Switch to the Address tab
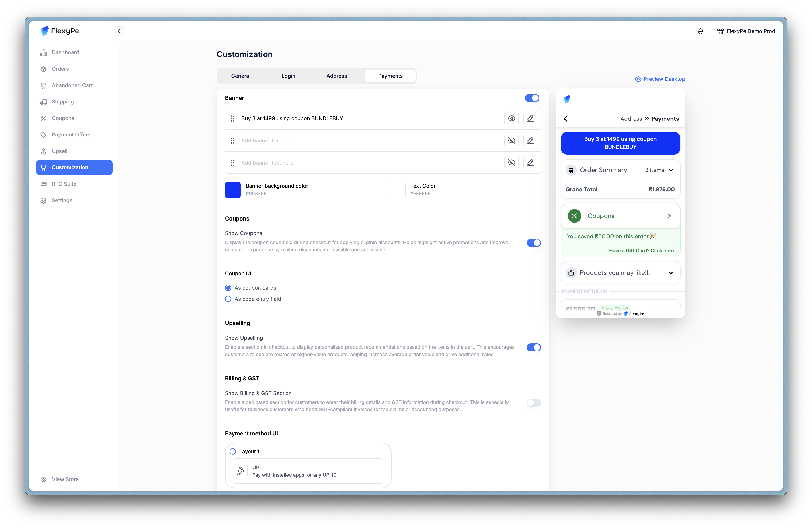The image size is (812, 528). pyautogui.click(x=336, y=76)
